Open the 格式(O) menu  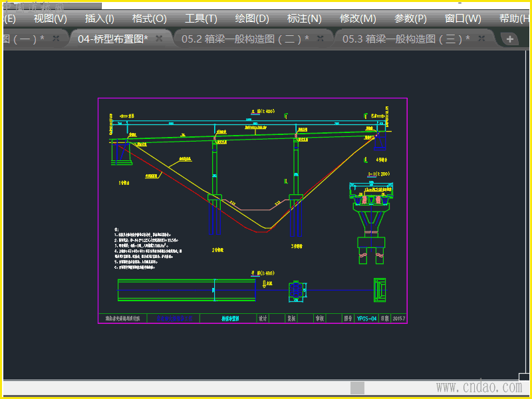tap(150, 19)
